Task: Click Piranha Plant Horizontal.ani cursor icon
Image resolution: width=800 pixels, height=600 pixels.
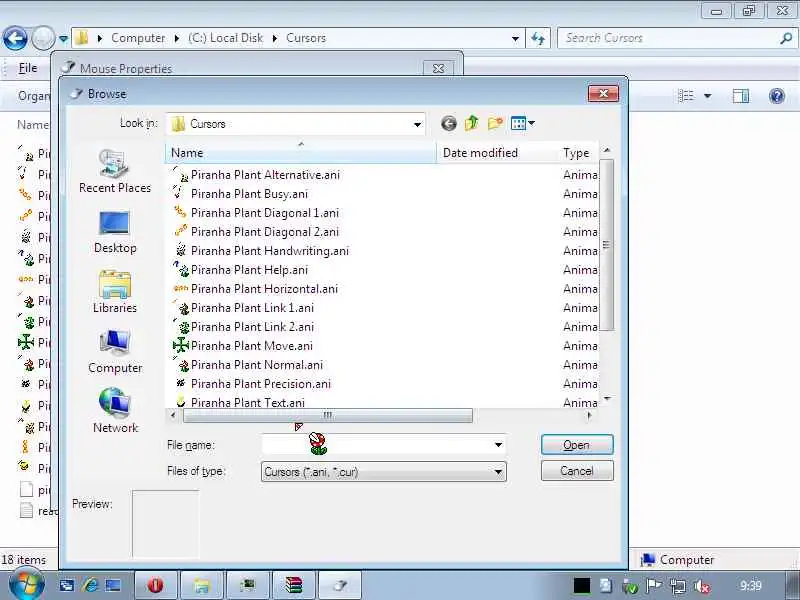Action: (x=181, y=288)
